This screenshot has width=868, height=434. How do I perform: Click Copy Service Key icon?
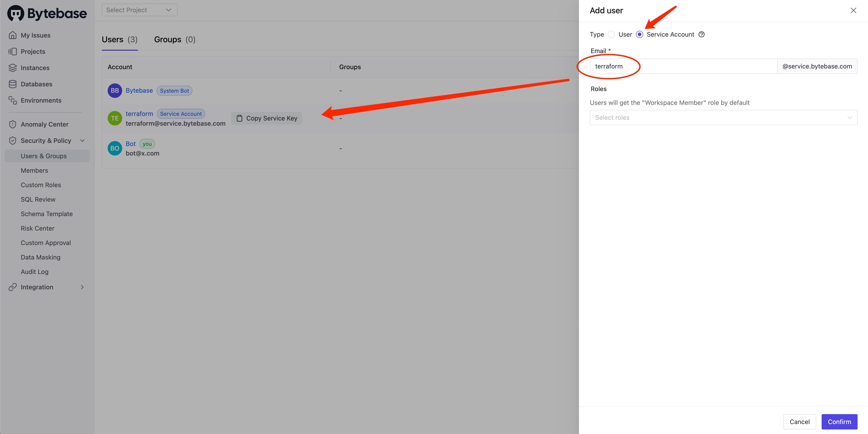(239, 118)
